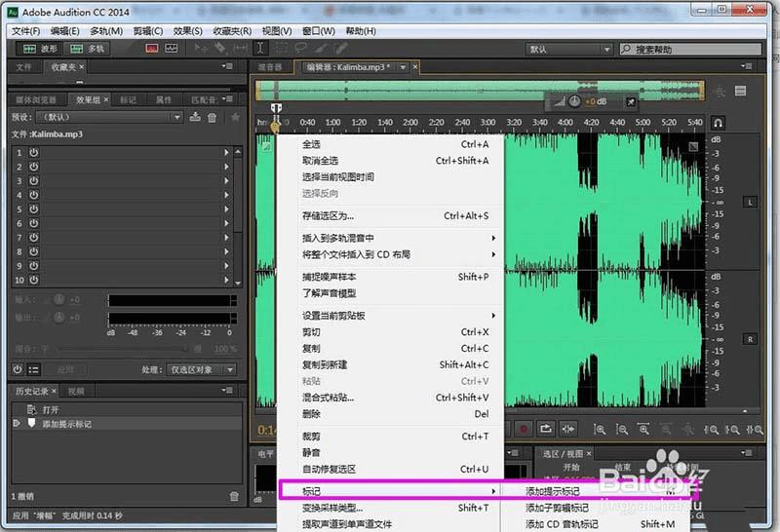Select the Time Selection tool in toolbar
Image resolution: width=780 pixels, height=532 pixels.
pos(261,48)
